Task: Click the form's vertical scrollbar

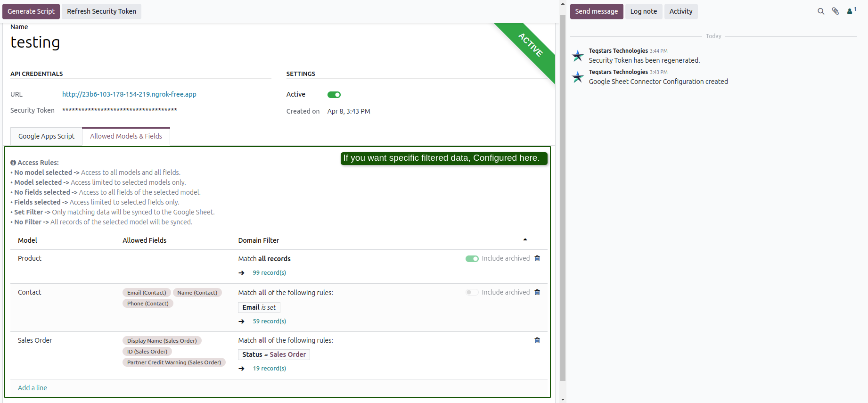Action: coord(563,198)
